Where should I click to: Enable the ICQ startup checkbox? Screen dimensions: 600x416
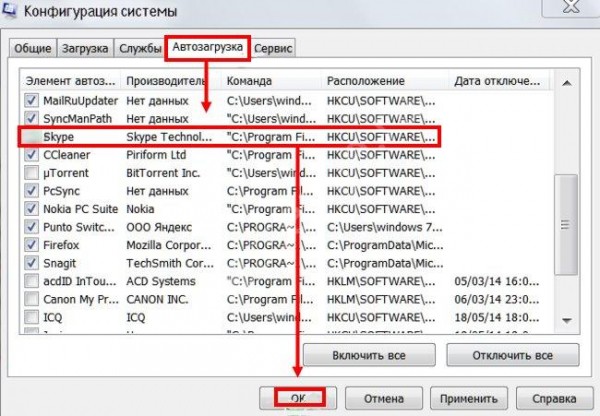click(x=31, y=317)
